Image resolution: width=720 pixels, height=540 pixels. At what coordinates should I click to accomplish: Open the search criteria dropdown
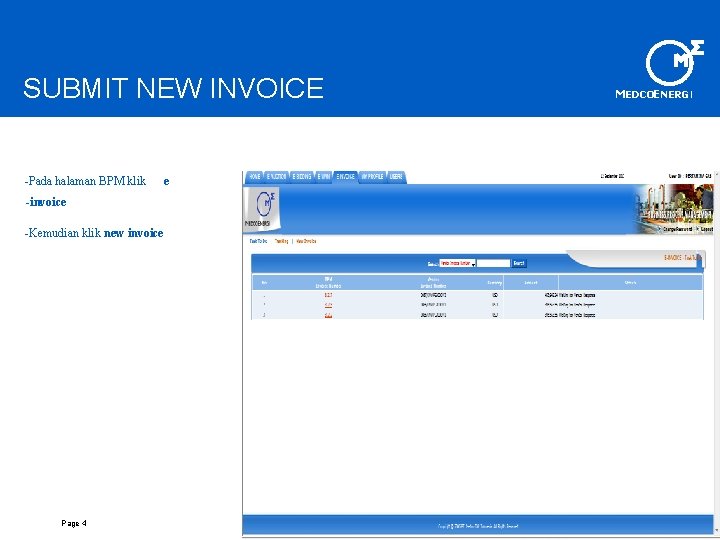point(457,263)
